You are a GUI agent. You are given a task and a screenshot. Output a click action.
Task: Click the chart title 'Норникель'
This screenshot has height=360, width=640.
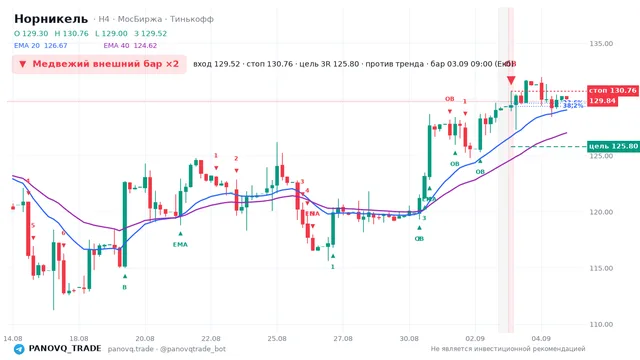pos(51,19)
